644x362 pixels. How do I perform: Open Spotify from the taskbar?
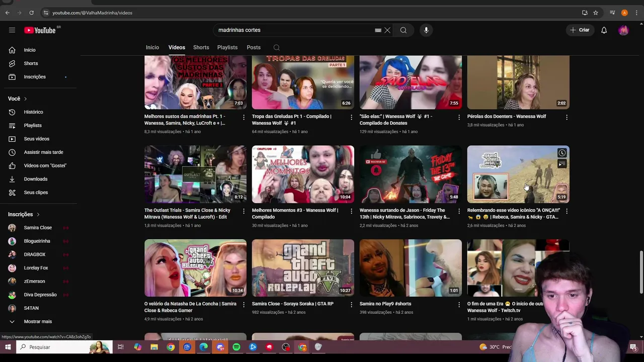[236, 347]
